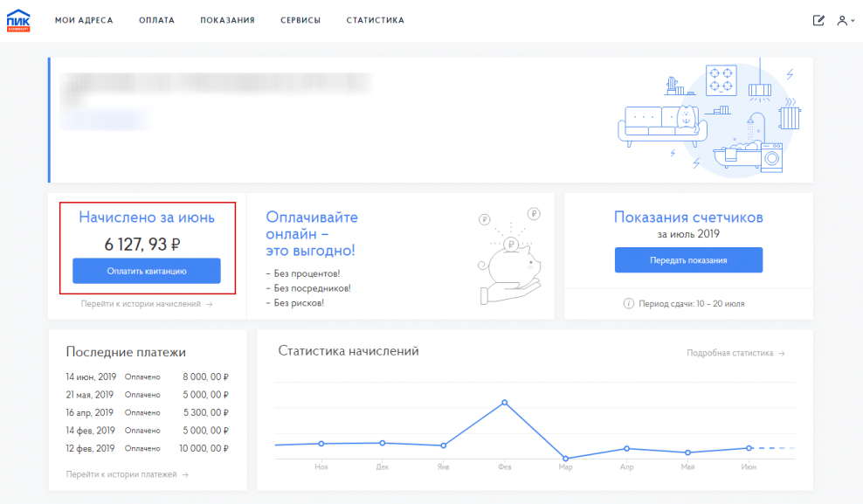Open the feedback/write message icon
863x504 pixels.
(x=818, y=18)
